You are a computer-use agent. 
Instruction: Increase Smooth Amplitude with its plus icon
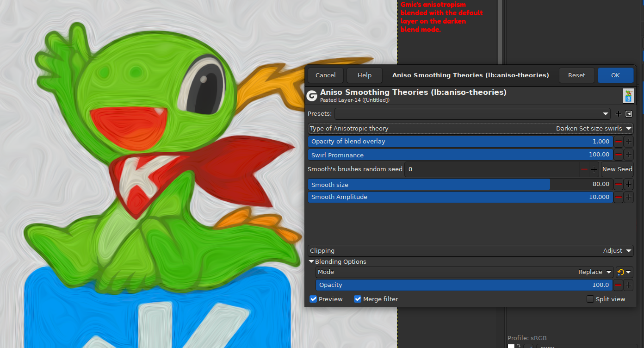coord(629,197)
